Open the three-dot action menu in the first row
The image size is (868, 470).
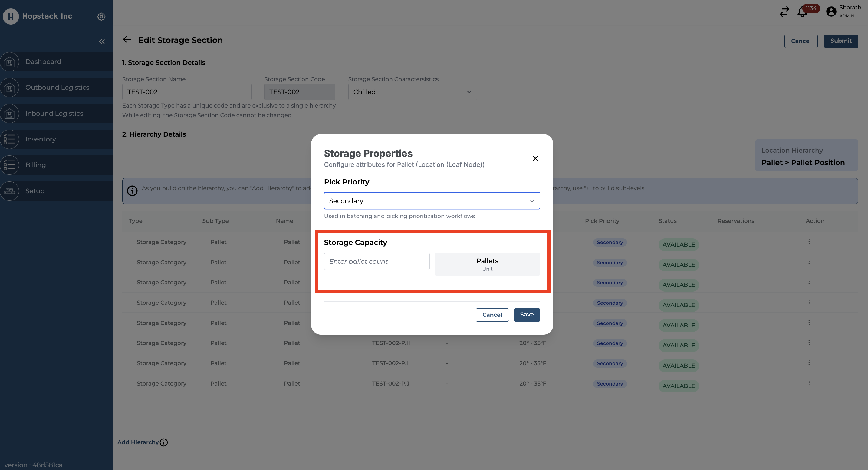[809, 242]
